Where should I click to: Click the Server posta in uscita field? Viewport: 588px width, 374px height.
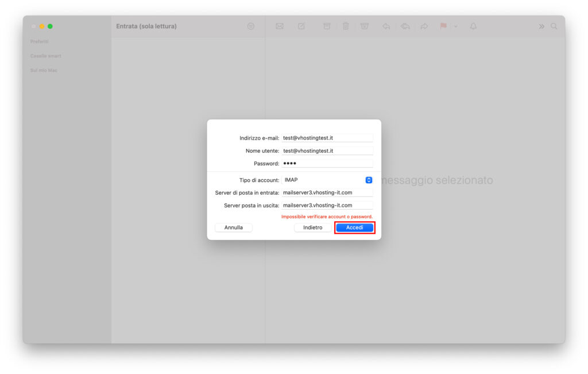click(x=327, y=205)
